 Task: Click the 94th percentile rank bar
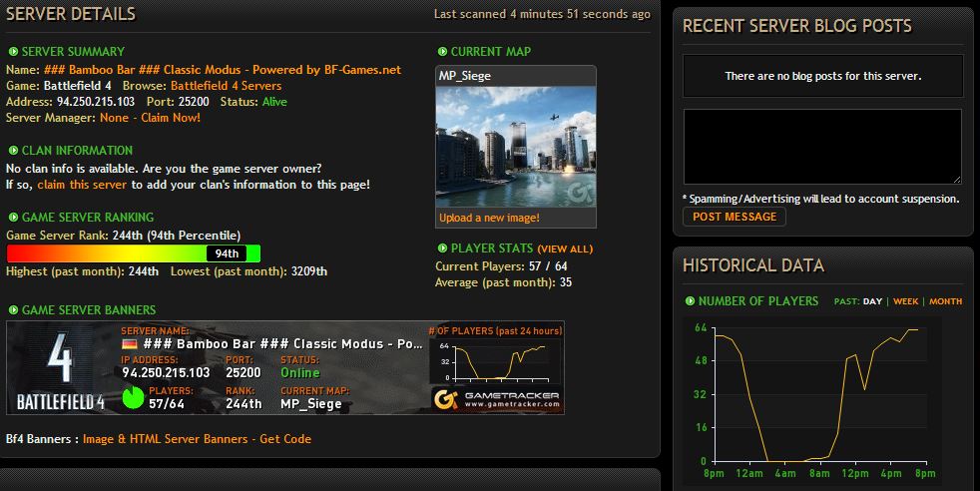pyautogui.click(x=133, y=253)
